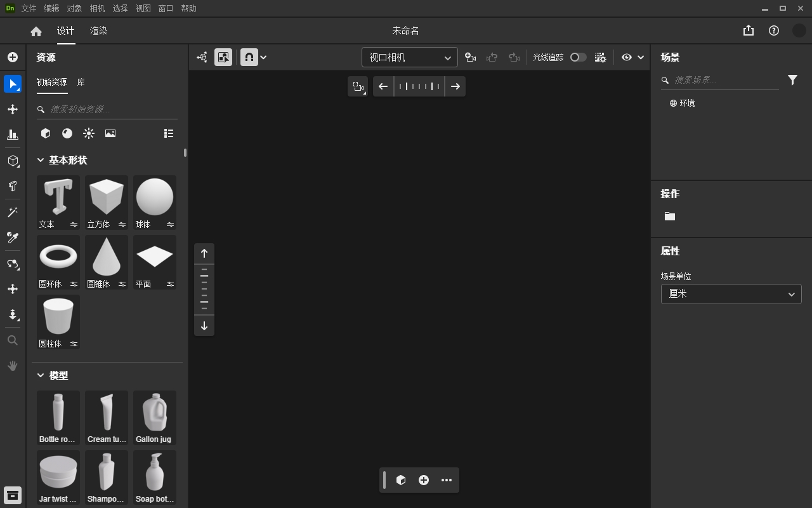Select the Hand pan tool
This screenshot has height=508, width=812.
[x=13, y=365]
